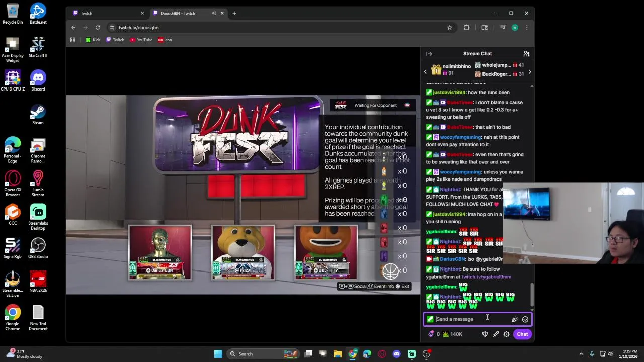Open the weather widget showing 33°F

(24, 354)
